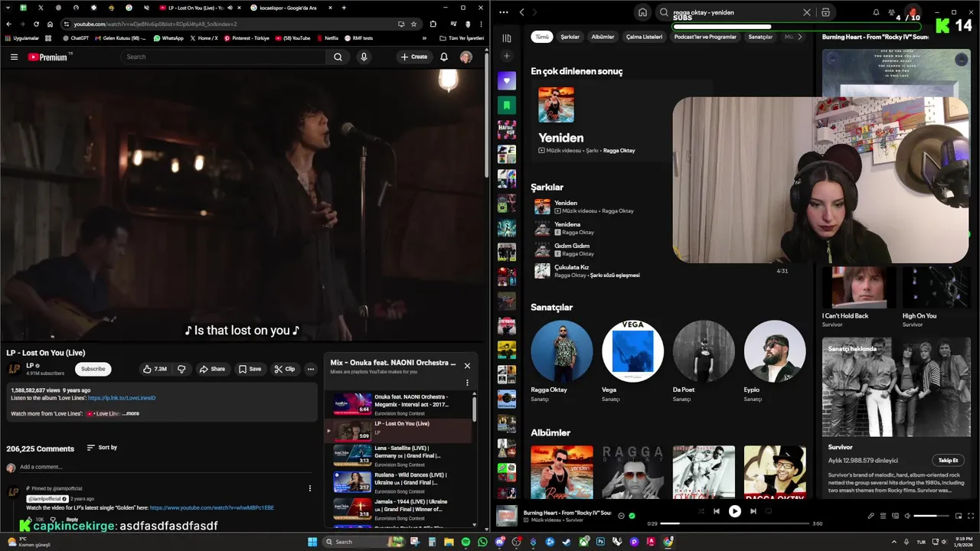The image size is (980, 551).
Task: Open Liked Songs heart in Spotify sidebar
Action: 506,80
